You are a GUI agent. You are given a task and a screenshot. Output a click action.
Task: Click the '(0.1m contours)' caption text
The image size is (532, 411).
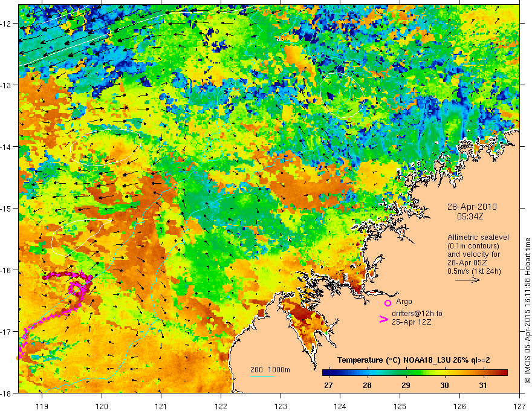(473, 246)
